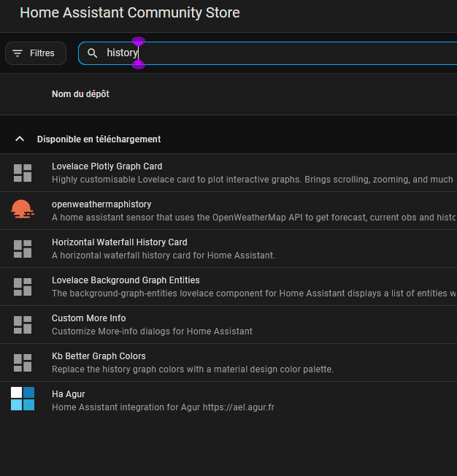The height and width of the screenshot is (476, 457).
Task: Open the Lovelace Plotly Graph Card repository
Action: click(228, 173)
